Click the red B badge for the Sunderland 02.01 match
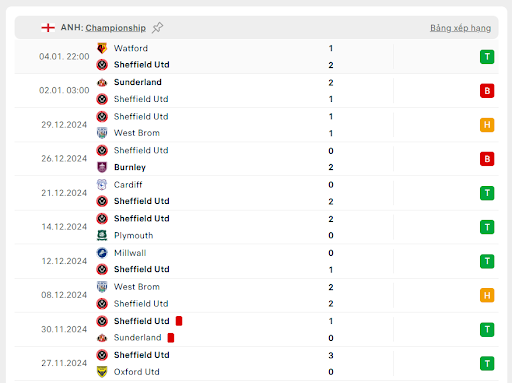Viewport: 512px width, 383px height. [487, 91]
